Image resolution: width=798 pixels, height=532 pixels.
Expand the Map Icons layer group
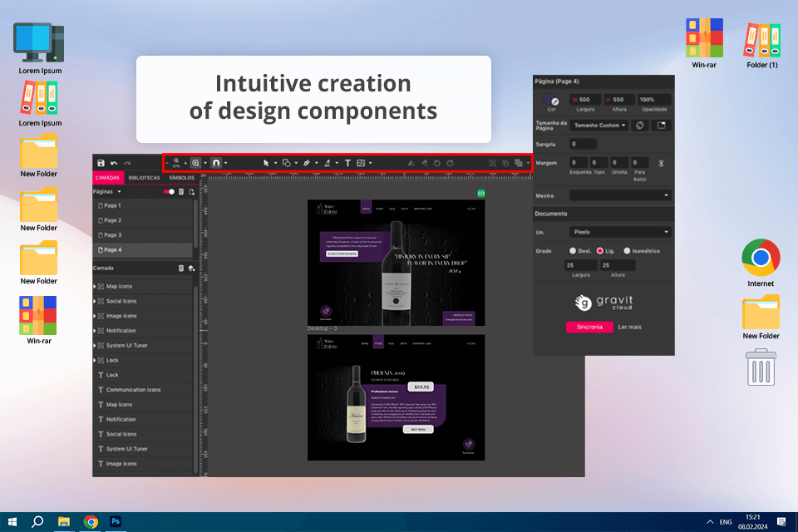pos(95,287)
